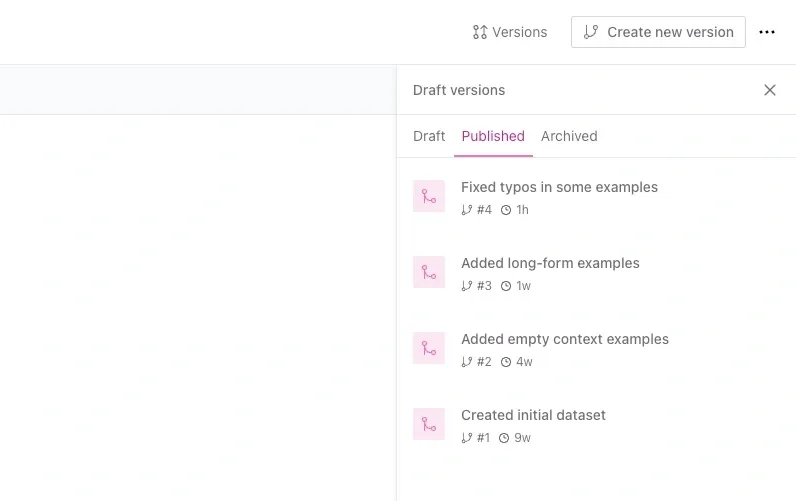Open version 'Fixed typos in some examples'
Screen dimensions: 796x501
pos(559,187)
